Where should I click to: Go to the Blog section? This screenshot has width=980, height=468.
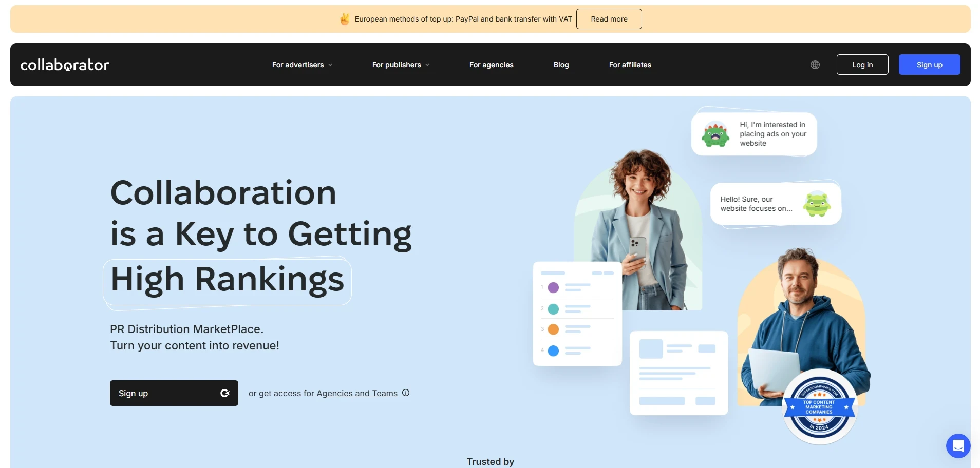pos(561,65)
